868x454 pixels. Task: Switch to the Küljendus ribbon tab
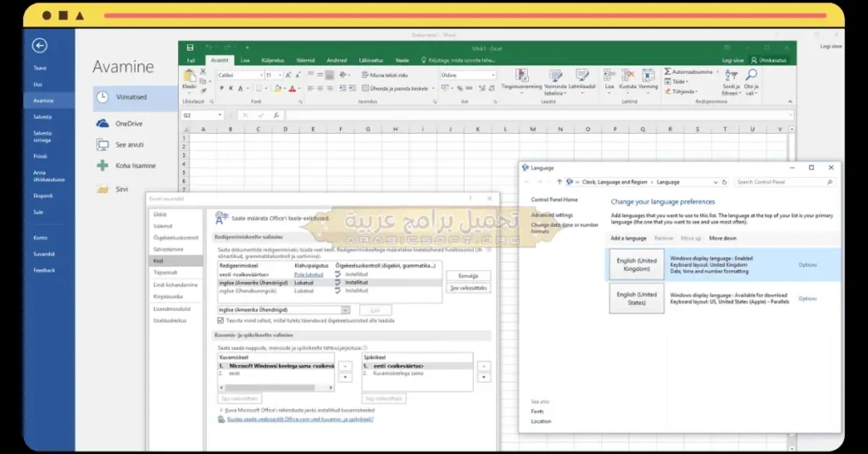pyautogui.click(x=272, y=60)
